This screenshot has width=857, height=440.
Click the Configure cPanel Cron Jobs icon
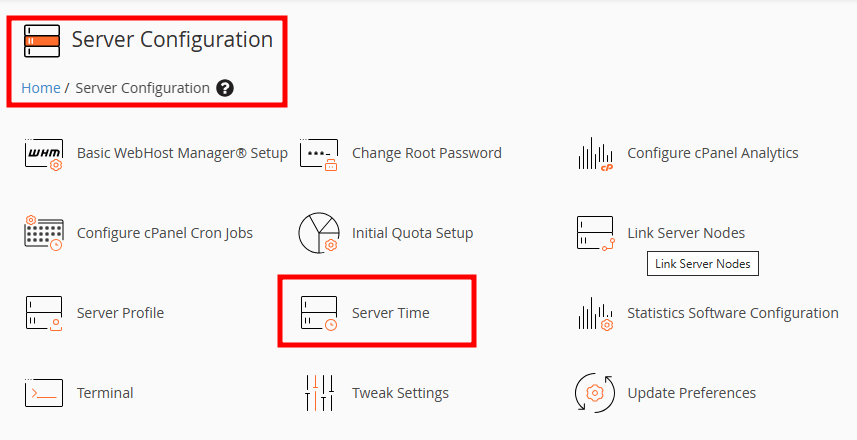click(44, 233)
